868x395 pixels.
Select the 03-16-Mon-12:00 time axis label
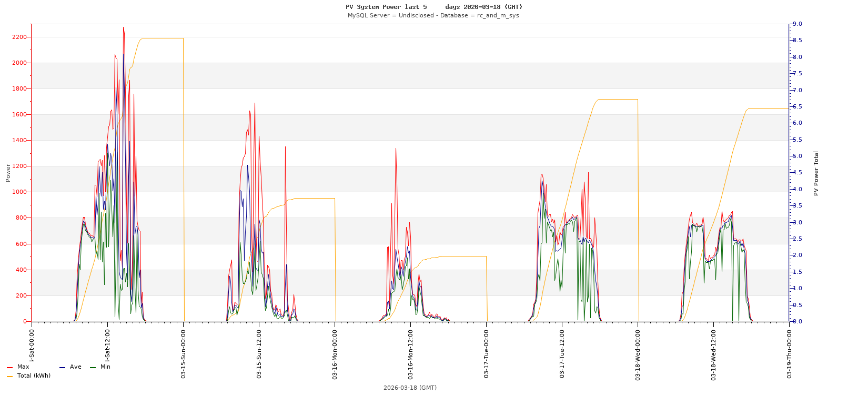[x=411, y=353]
